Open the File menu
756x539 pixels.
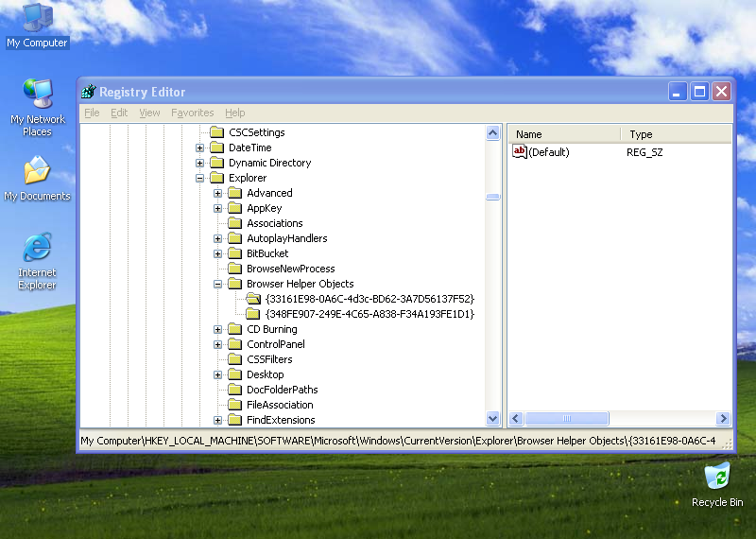coord(92,113)
